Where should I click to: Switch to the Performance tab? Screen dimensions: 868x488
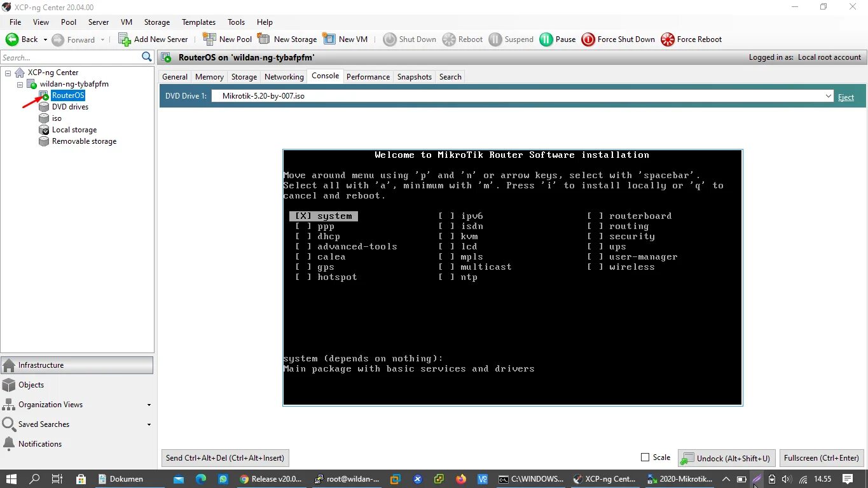click(368, 77)
